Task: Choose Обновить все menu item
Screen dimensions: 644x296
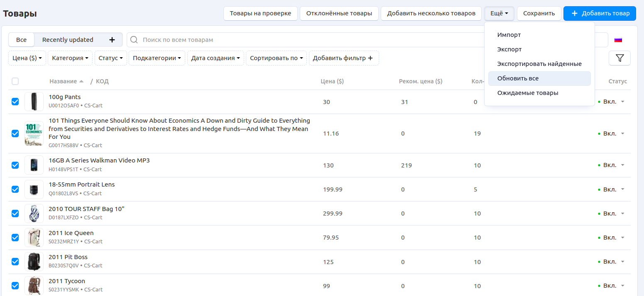Action: click(518, 78)
